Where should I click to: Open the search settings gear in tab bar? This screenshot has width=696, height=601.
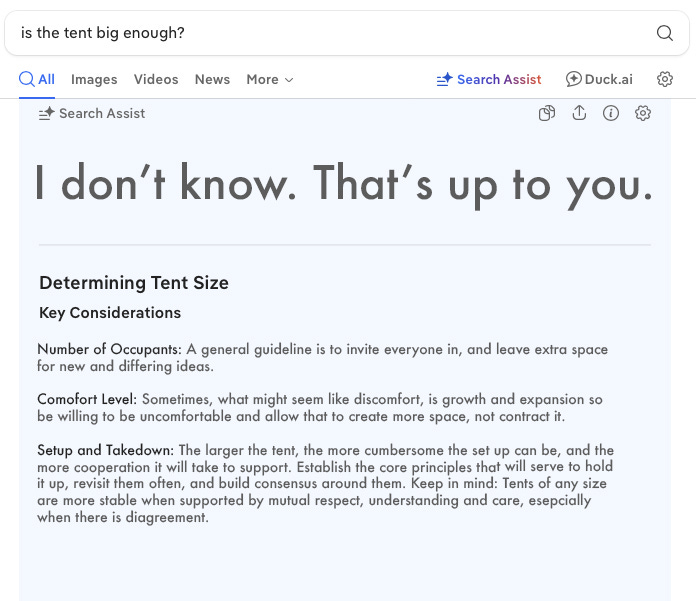click(x=664, y=79)
